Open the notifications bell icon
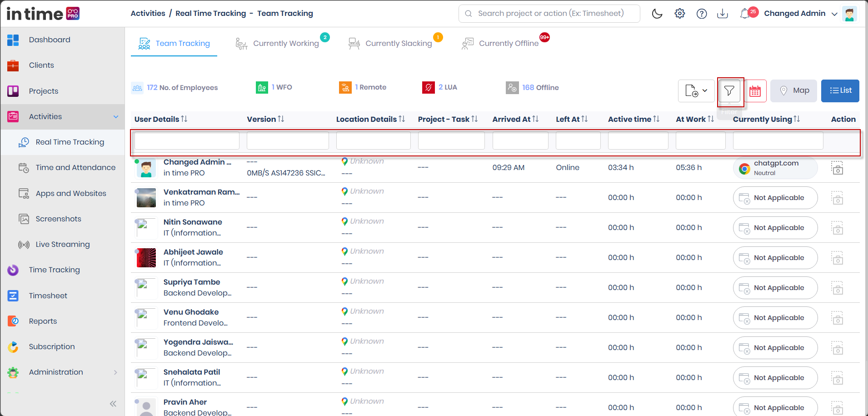 coord(745,14)
